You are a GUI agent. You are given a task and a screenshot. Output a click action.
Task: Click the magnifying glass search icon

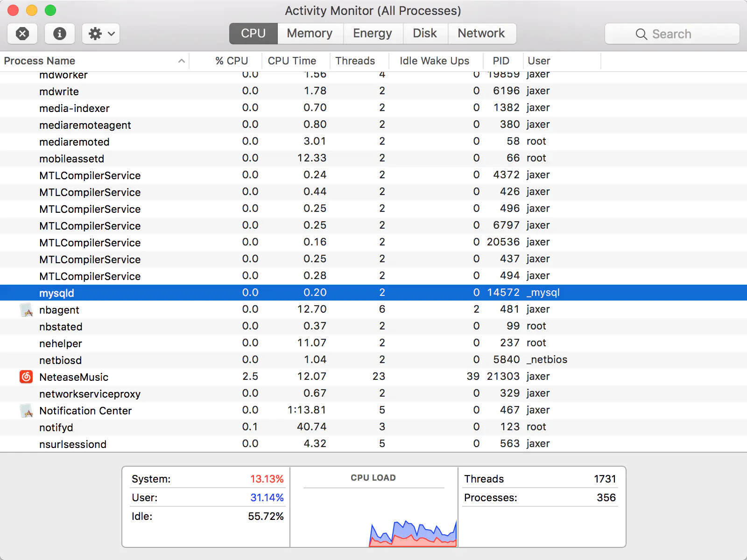(x=641, y=34)
